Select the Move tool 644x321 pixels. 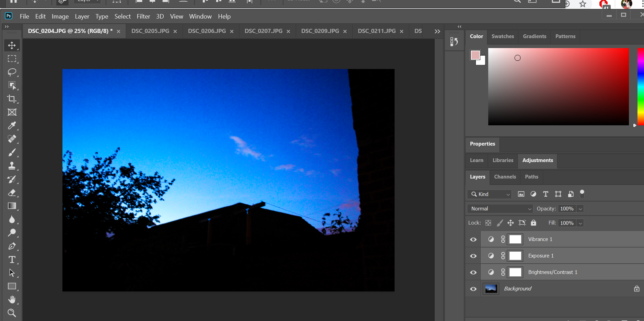coord(12,45)
